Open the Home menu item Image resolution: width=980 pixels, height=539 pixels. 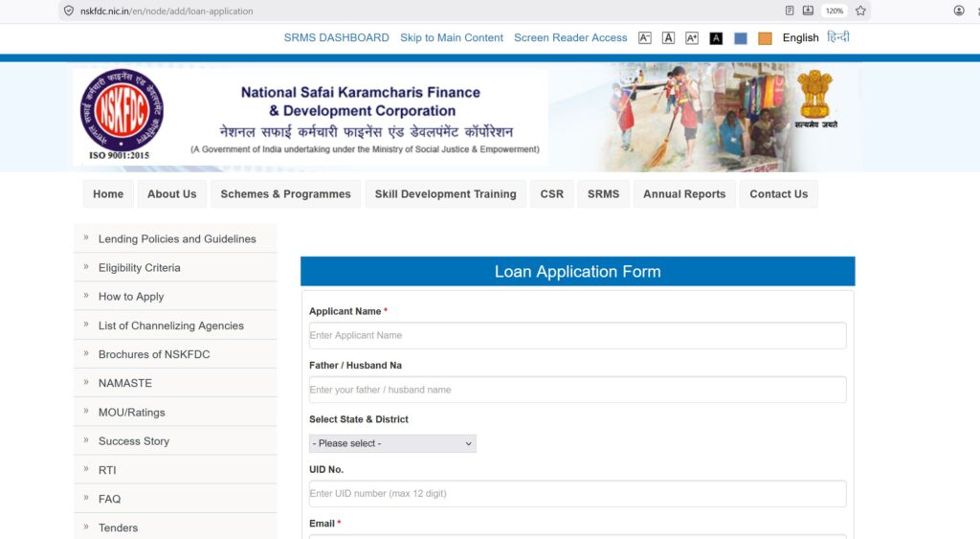(x=108, y=193)
